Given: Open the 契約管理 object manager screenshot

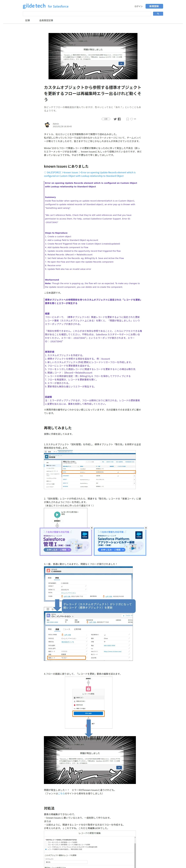Looking at the screenshot, I should (90, 470).
